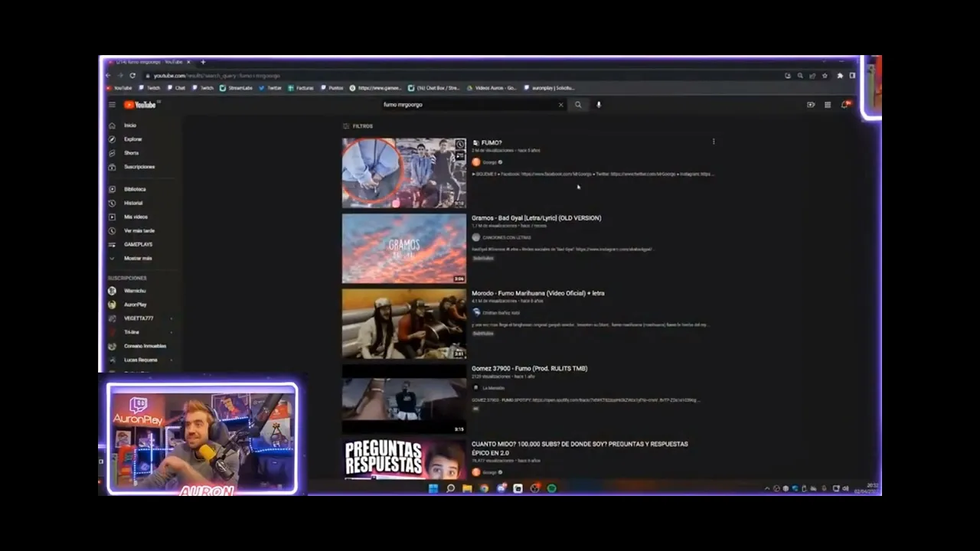The width and height of the screenshot is (980, 551).
Task: Open the Windows Start menu
Action: [433, 488]
